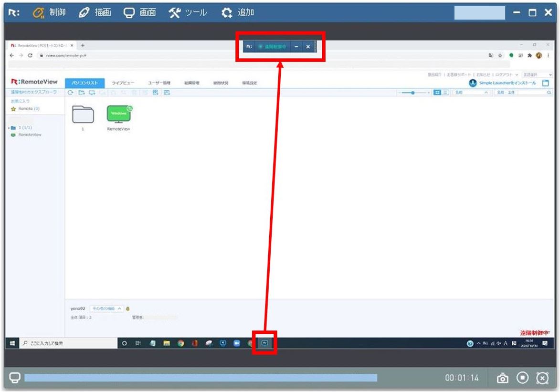Open the 画面 screen menu

(x=140, y=12)
